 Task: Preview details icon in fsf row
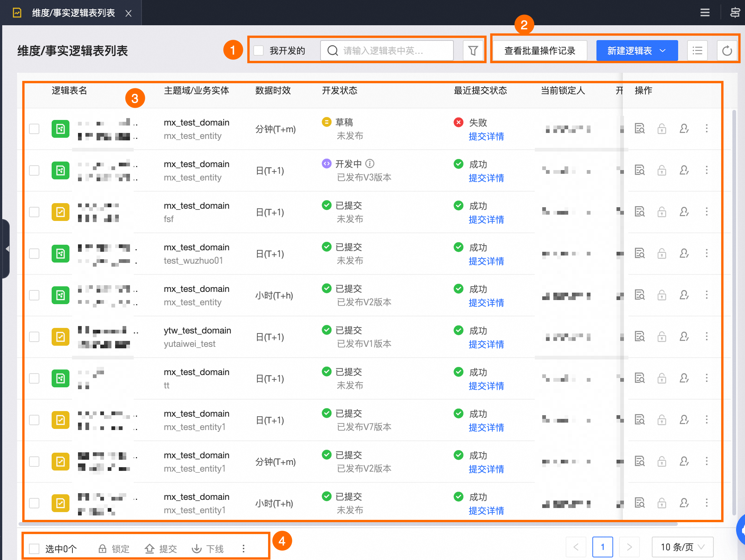(640, 212)
